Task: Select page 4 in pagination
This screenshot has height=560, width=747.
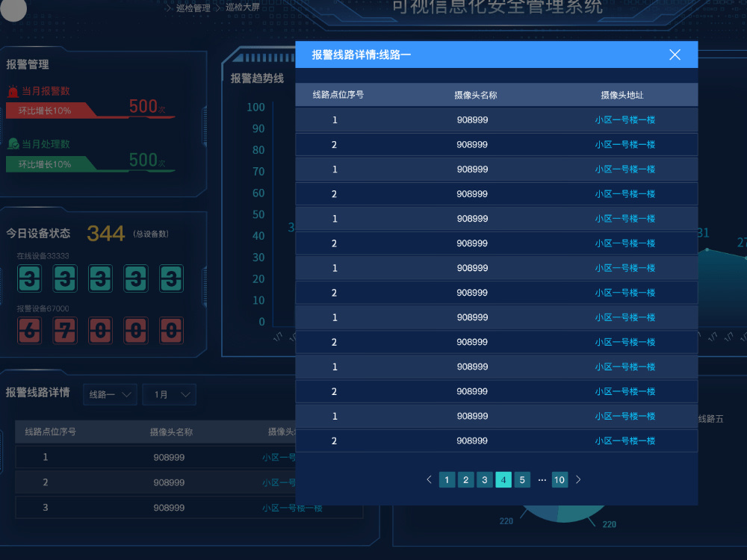Action: (503, 479)
